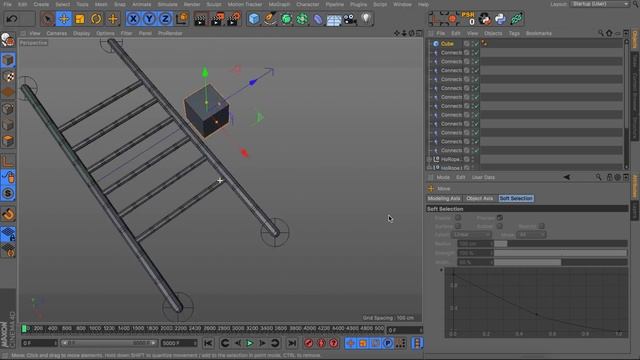Toggle the Y axis lock
640x360 pixels.
pyautogui.click(x=149, y=19)
